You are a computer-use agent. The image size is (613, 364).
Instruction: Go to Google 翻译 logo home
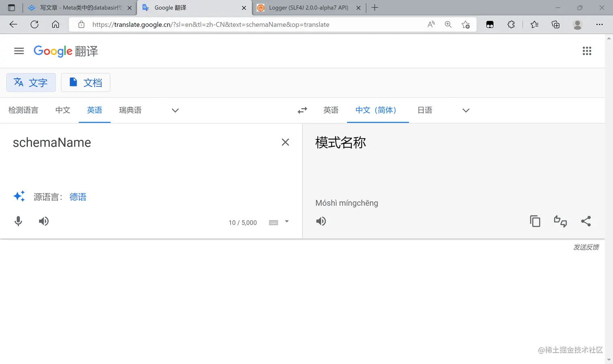[x=66, y=51]
